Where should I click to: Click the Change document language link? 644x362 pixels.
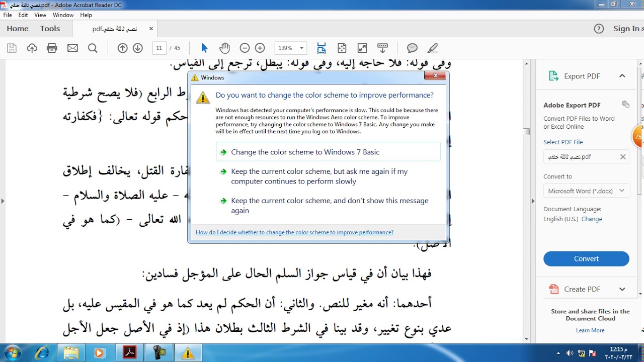coord(592,219)
